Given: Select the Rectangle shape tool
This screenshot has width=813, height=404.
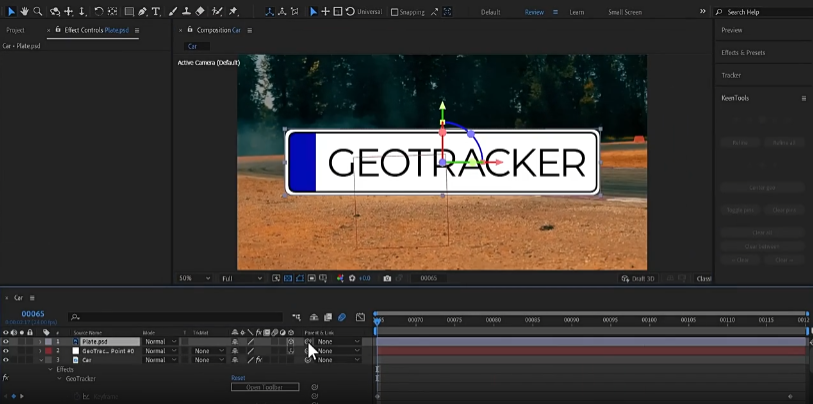Looking at the screenshot, I should click(129, 11).
